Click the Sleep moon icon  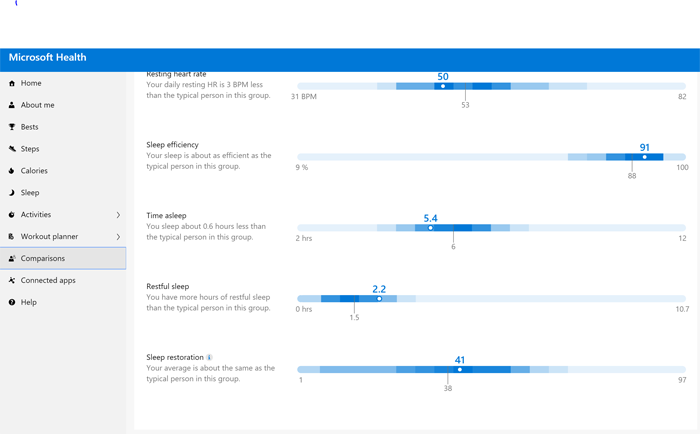click(x=12, y=193)
